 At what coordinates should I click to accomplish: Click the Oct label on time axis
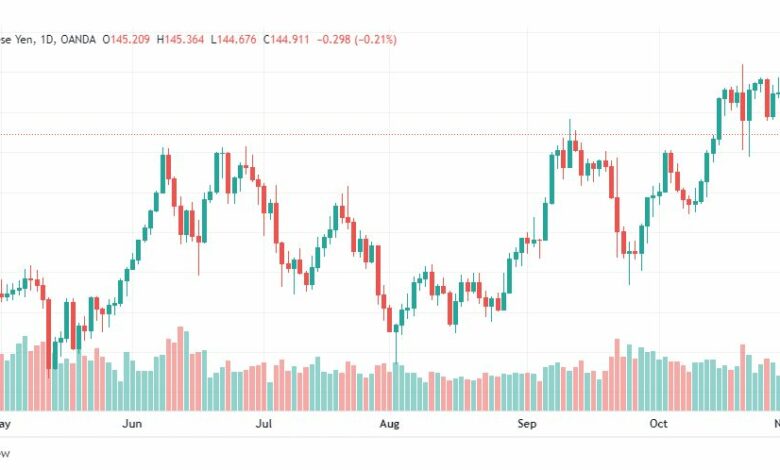(x=658, y=424)
